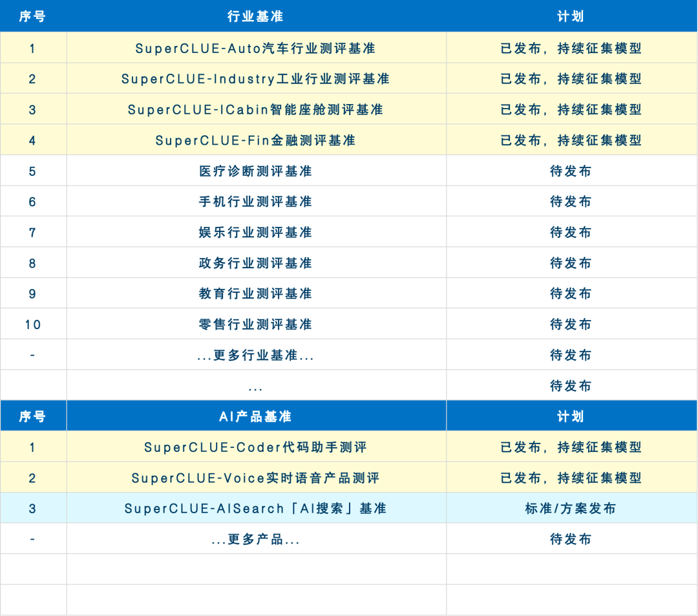The height and width of the screenshot is (616, 698).
Task: Select the 计划 header beside 行业基准
Action: (x=571, y=16)
